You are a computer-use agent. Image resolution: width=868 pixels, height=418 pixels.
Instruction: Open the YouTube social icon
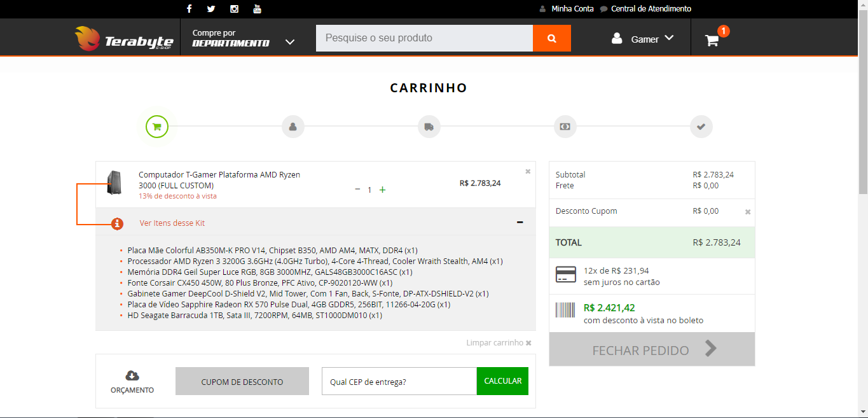pos(257,9)
